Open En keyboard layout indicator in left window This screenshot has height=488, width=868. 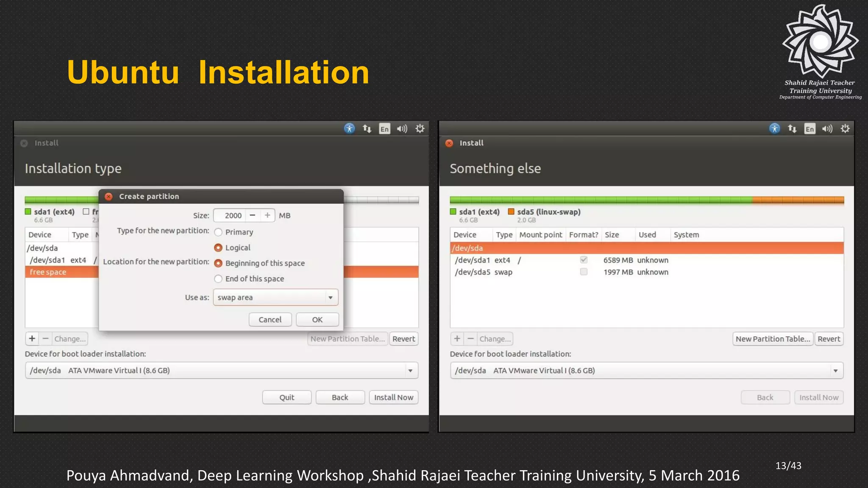click(x=384, y=129)
